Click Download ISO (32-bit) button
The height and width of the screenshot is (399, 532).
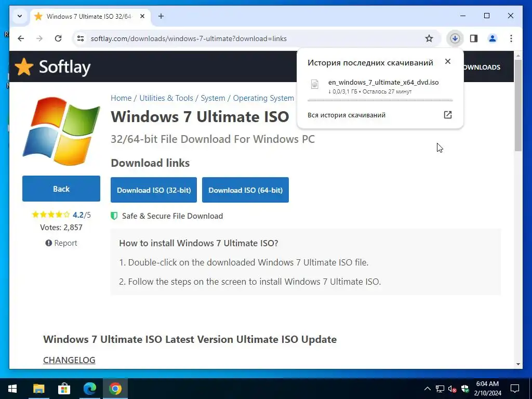pos(154,190)
